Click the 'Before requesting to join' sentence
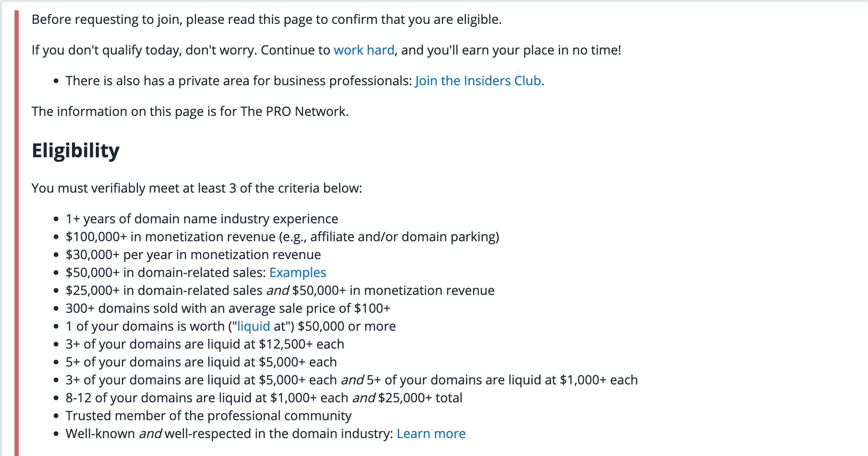868x456 pixels. pyautogui.click(x=267, y=19)
